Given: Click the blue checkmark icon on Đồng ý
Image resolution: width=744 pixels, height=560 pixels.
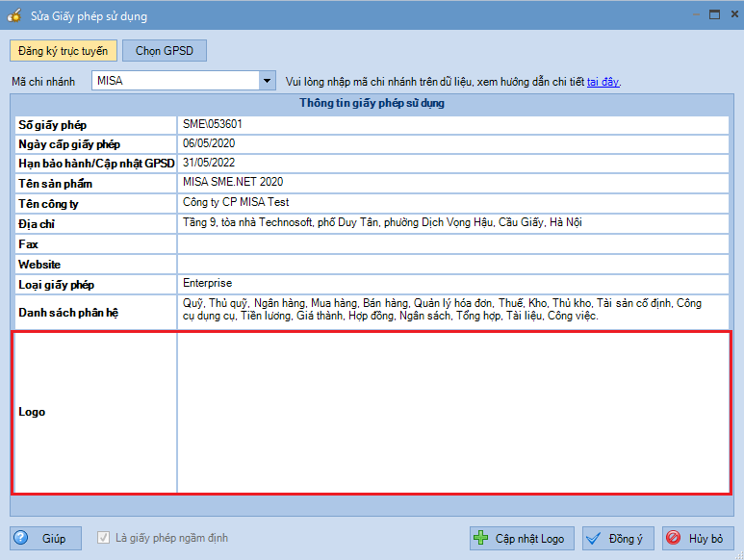Looking at the screenshot, I should pos(593,538).
